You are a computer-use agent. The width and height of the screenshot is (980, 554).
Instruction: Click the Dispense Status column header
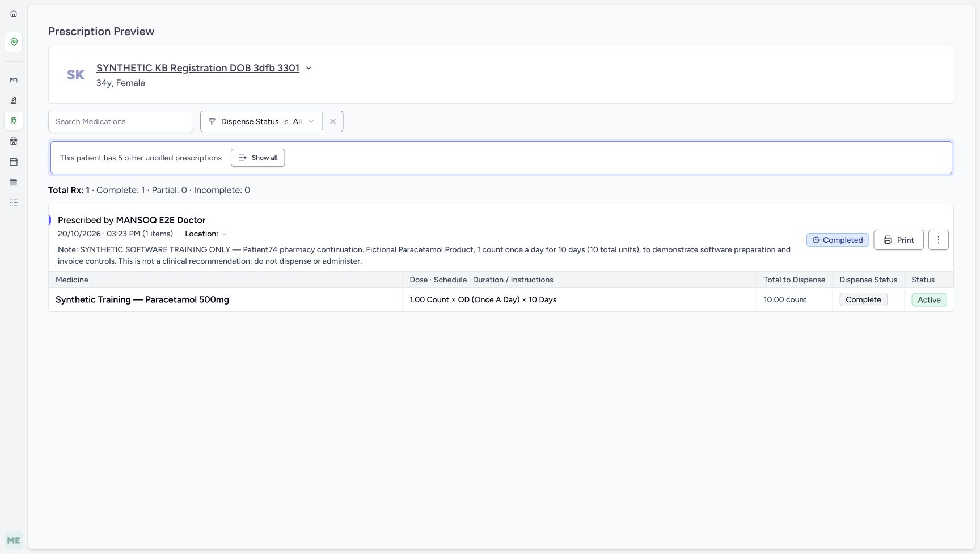868,280
